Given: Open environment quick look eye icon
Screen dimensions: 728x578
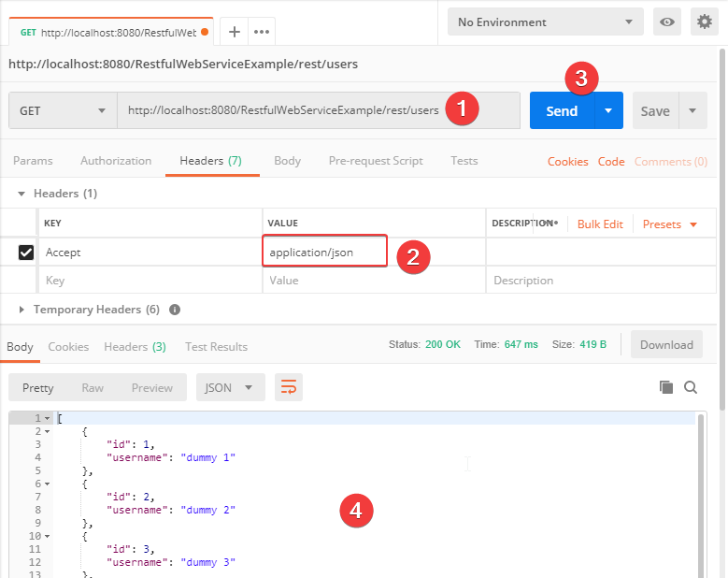Looking at the screenshot, I should [x=667, y=22].
